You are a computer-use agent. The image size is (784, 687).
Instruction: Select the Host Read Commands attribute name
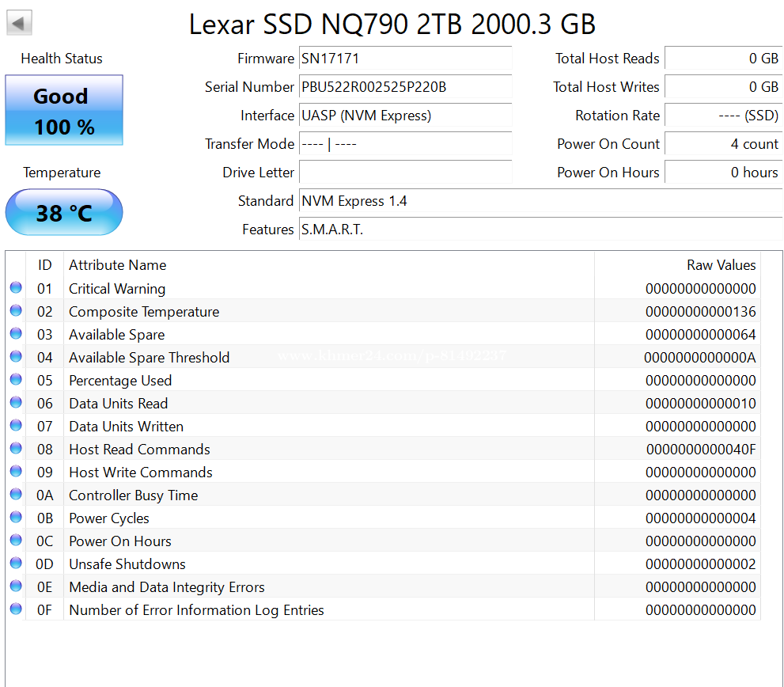click(139, 450)
